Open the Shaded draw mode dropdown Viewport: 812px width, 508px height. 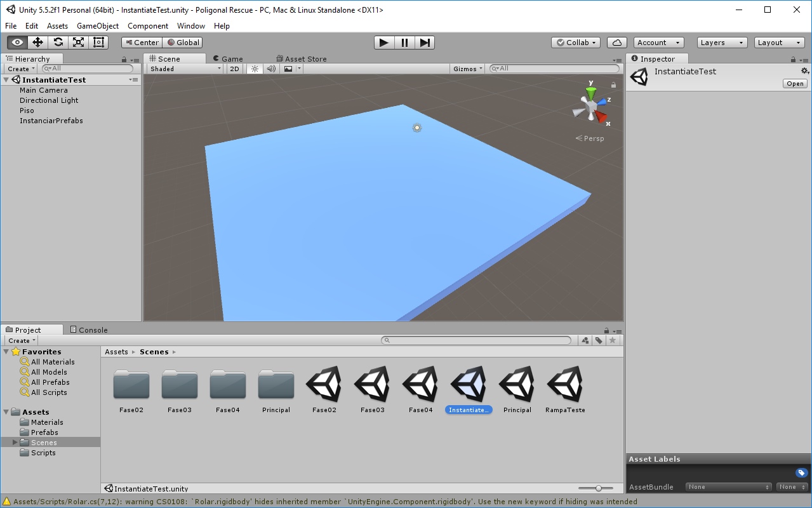click(185, 69)
